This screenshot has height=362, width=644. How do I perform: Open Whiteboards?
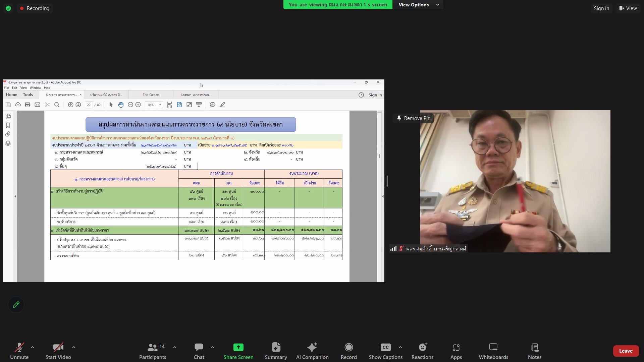[493, 351]
